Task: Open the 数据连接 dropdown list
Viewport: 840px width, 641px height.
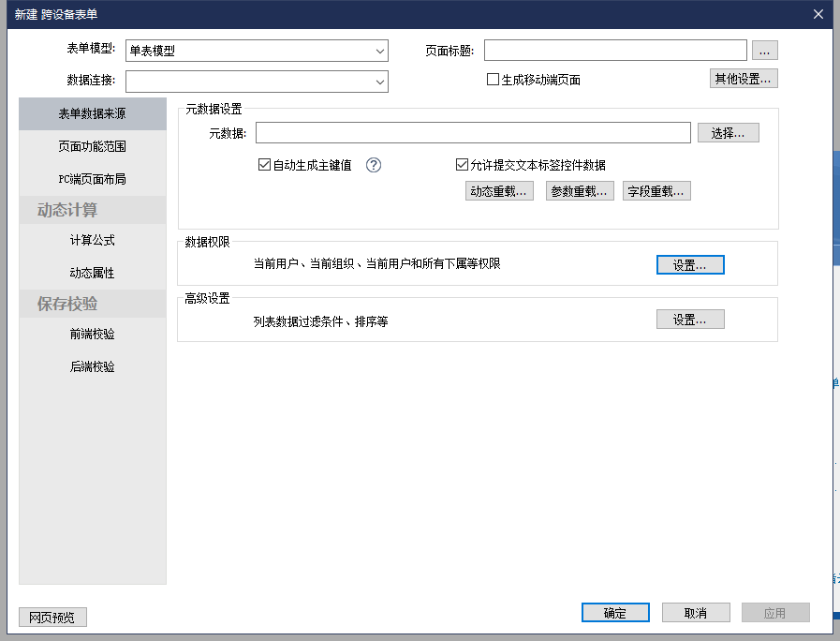Action: 380,82
